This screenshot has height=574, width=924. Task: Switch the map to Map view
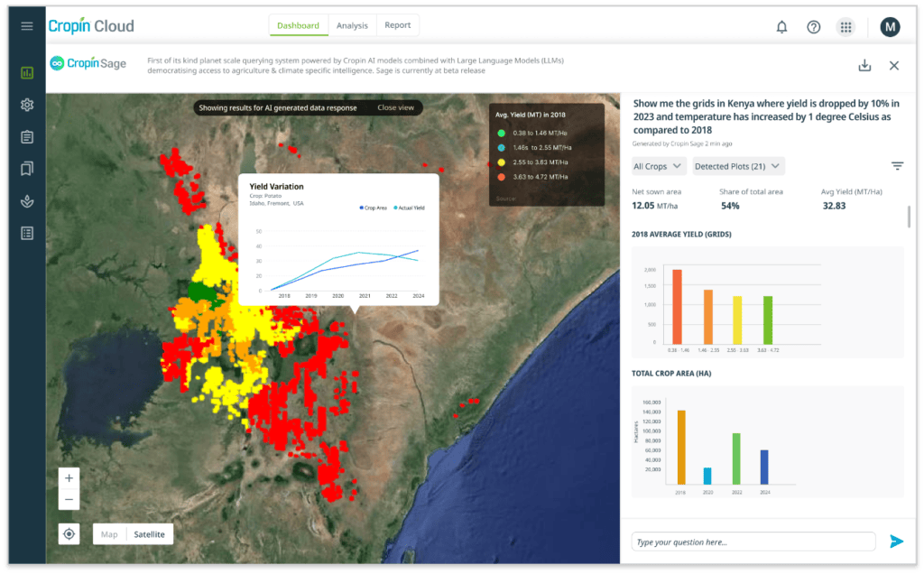point(108,533)
